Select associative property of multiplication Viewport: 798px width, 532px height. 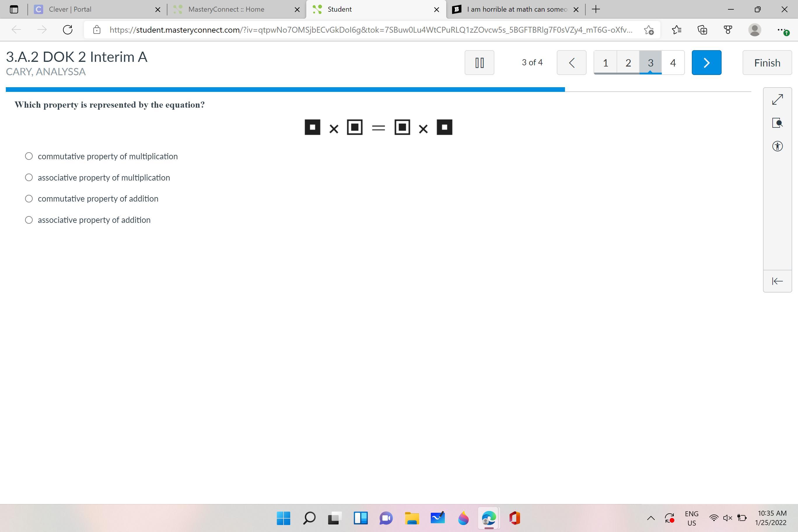point(29,177)
